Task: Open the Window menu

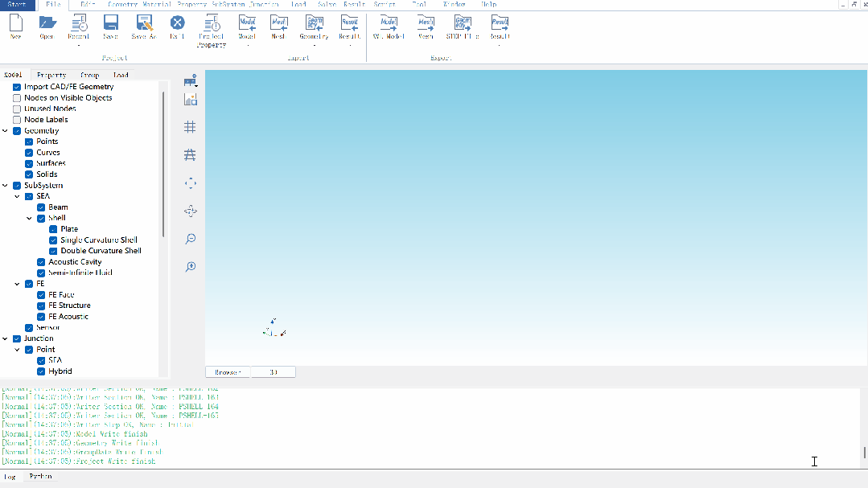Action: tap(454, 5)
